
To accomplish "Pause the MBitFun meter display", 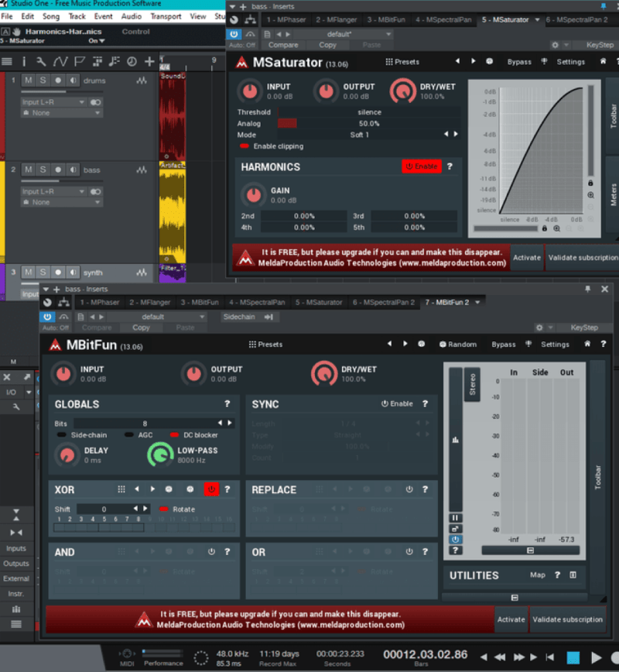I will coord(456,518).
